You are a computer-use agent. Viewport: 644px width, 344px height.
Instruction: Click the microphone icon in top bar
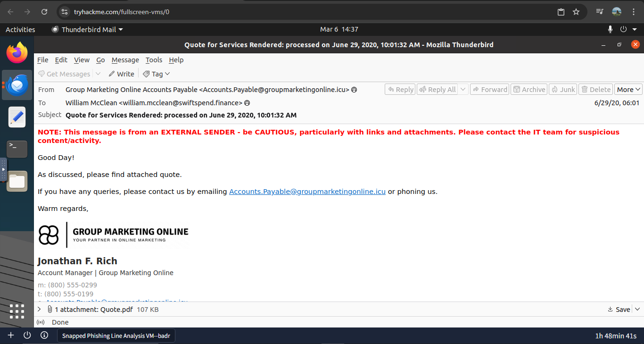click(610, 29)
